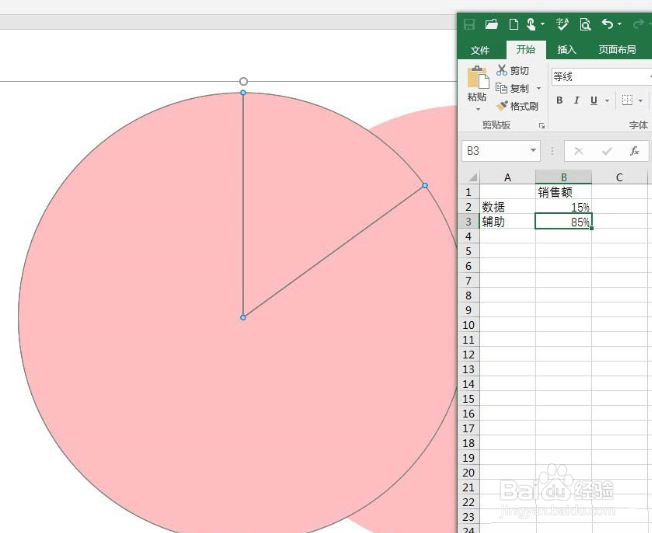Select row 1 header
The height and width of the screenshot is (533, 652).
coord(469,192)
